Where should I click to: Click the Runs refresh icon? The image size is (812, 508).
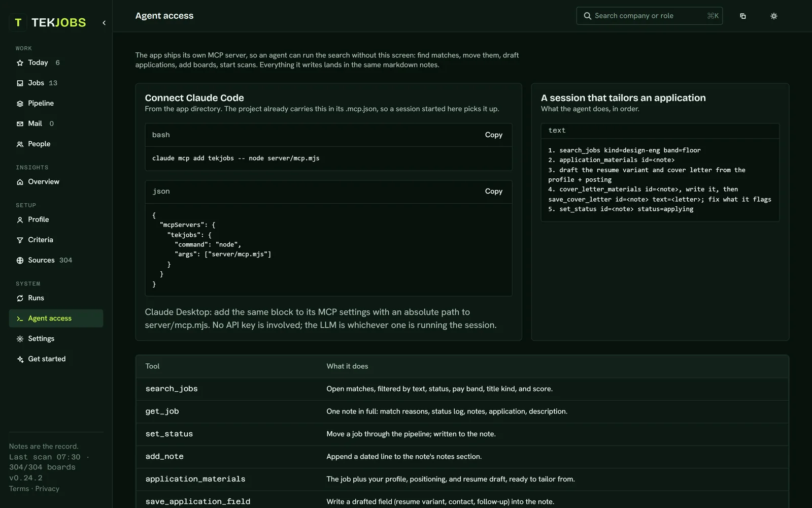click(x=20, y=298)
